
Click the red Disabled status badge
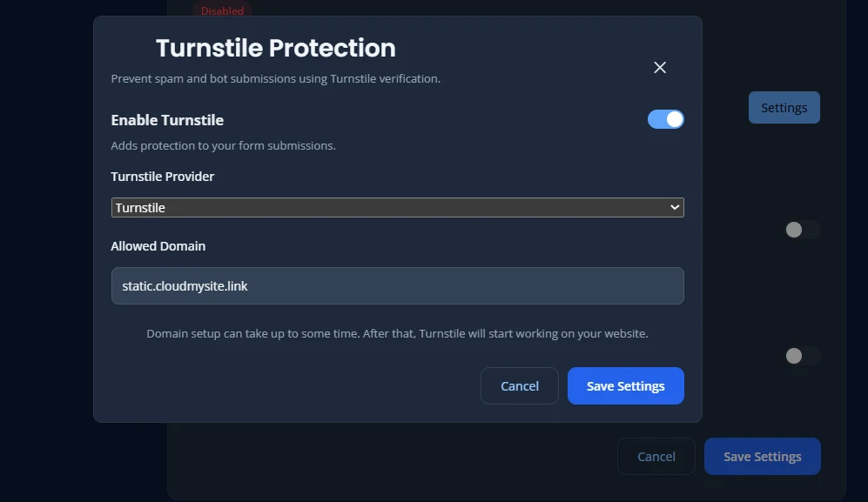(x=221, y=10)
